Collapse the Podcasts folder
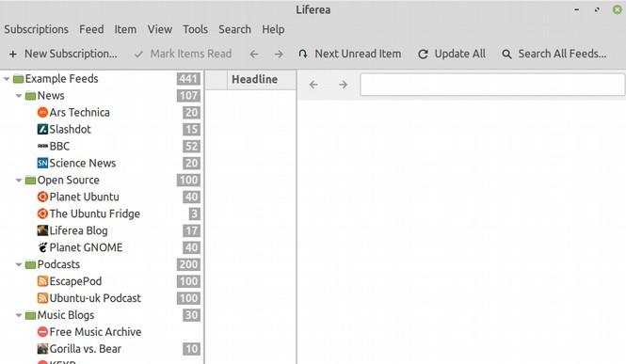This screenshot has width=626, height=364. point(19,264)
